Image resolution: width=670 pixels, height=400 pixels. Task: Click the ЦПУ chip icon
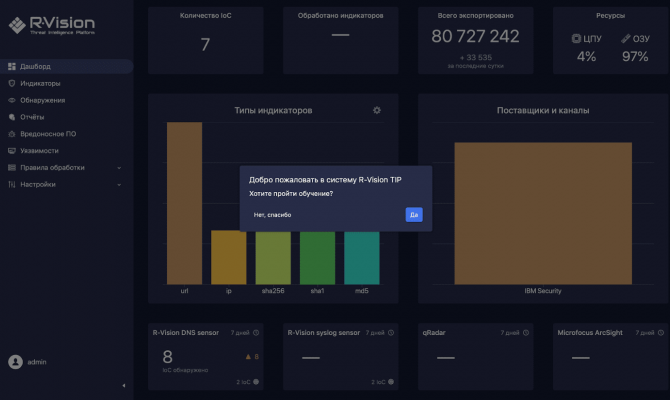(x=576, y=38)
